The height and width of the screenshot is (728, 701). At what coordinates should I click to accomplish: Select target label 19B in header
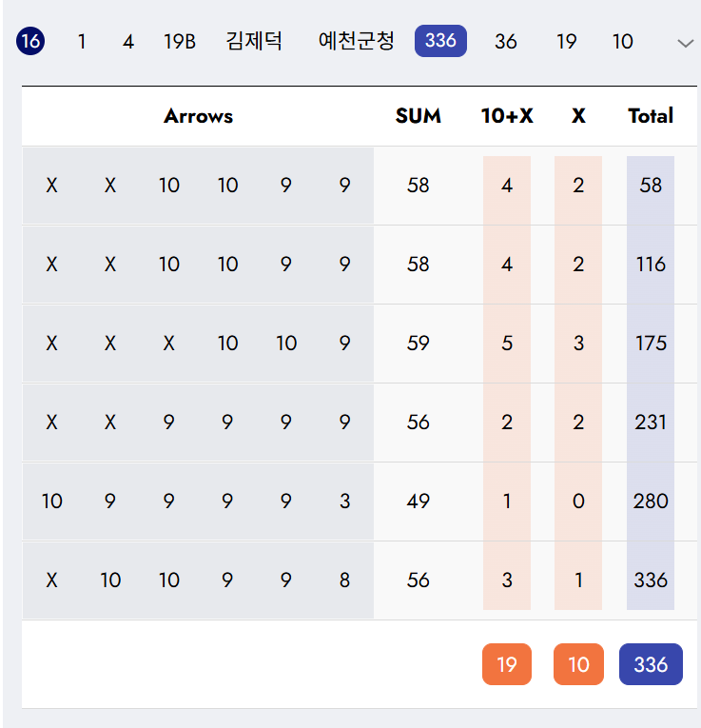pos(180,42)
